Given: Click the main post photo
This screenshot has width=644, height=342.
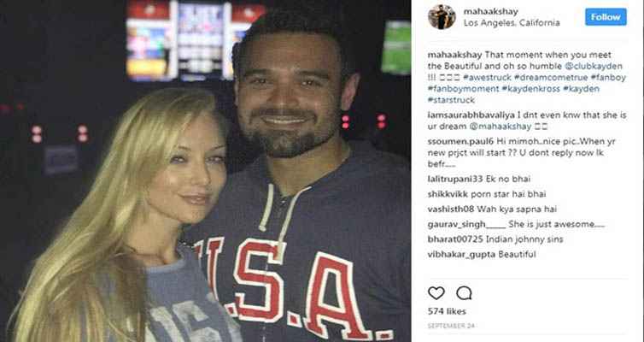Looking at the screenshot, I should coord(205,171).
